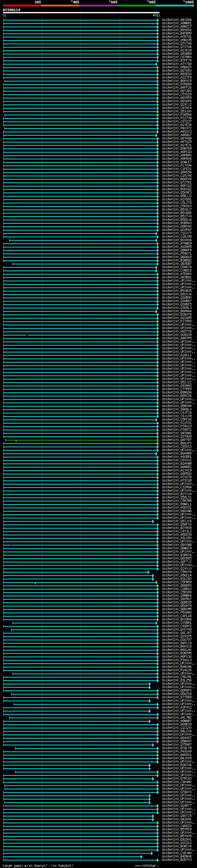The height and width of the screenshot is (868, 197).
Task: Open hit UniRef100_B4FBM9
Action: [x=176, y=33]
